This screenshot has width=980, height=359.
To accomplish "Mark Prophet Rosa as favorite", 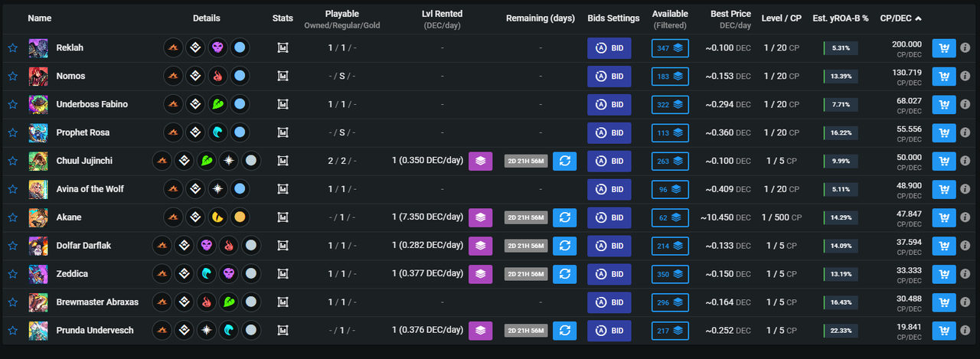I will 12,133.
